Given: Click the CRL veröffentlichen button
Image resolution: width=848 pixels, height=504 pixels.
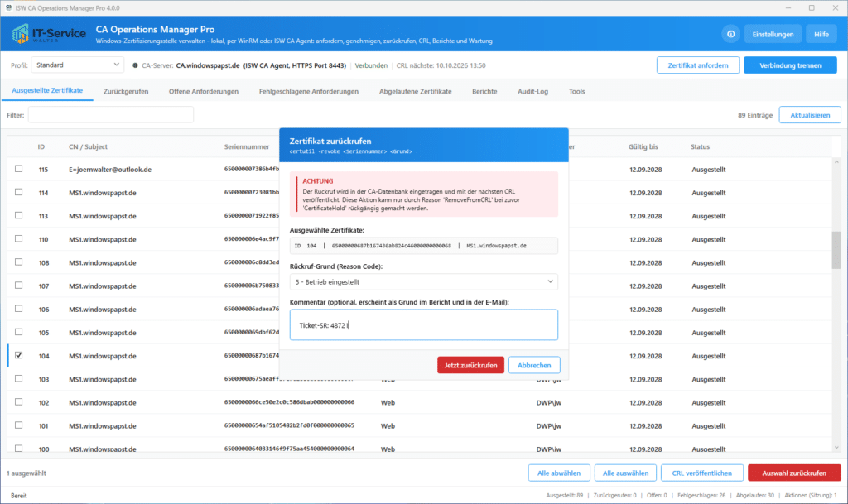Looking at the screenshot, I should 702,473.
